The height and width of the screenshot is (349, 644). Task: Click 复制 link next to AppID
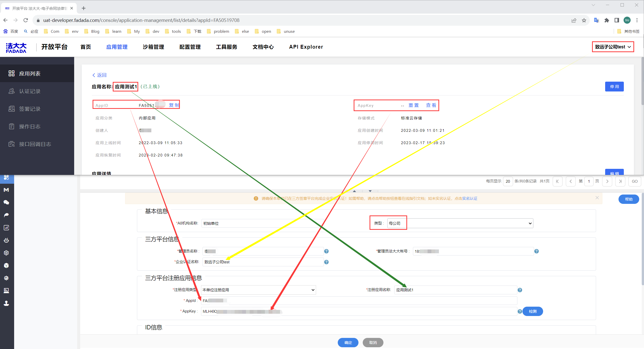[x=174, y=105]
